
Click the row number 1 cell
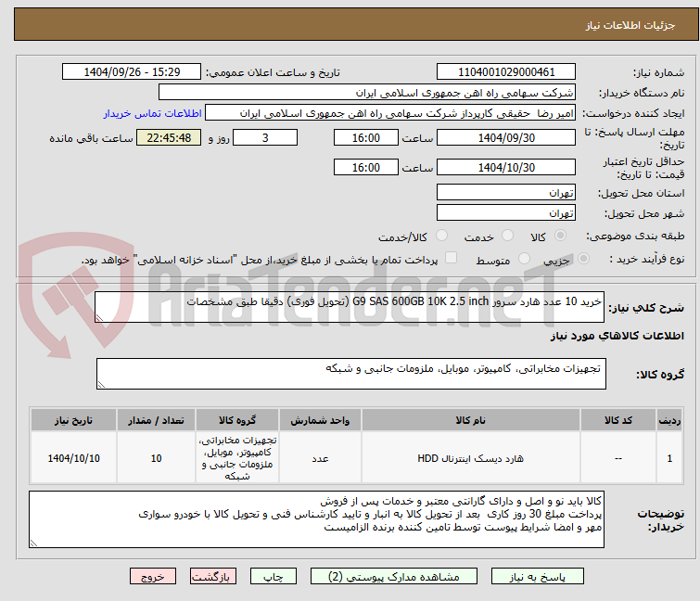click(x=669, y=458)
